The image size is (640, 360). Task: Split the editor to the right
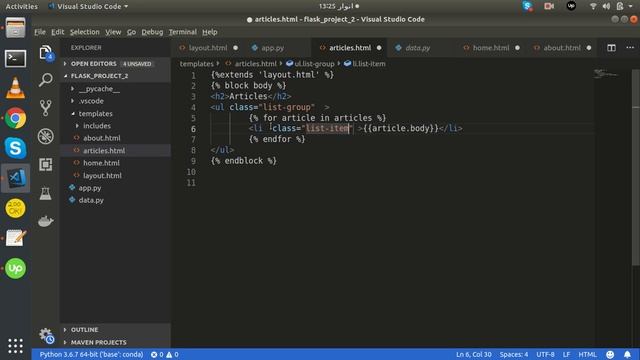click(611, 48)
